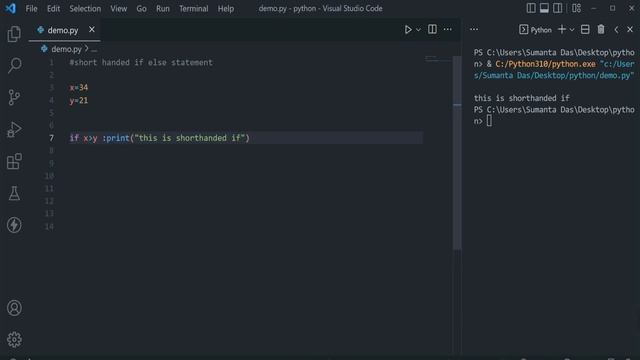This screenshot has height=360, width=640.
Task: Expand run options dropdown beside play button
Action: tap(418, 30)
